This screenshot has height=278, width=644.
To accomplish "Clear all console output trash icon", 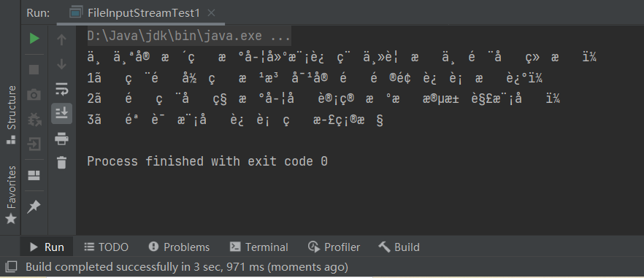I will point(61,162).
